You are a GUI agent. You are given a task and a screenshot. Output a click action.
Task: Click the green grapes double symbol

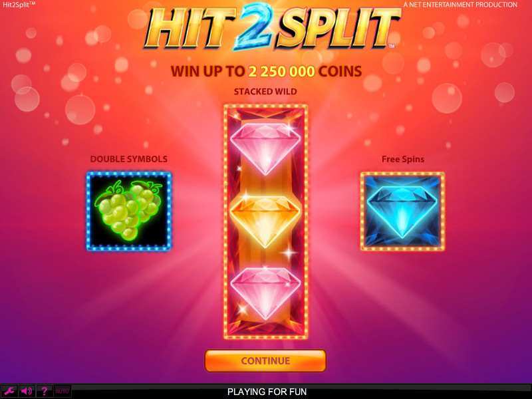coord(129,211)
